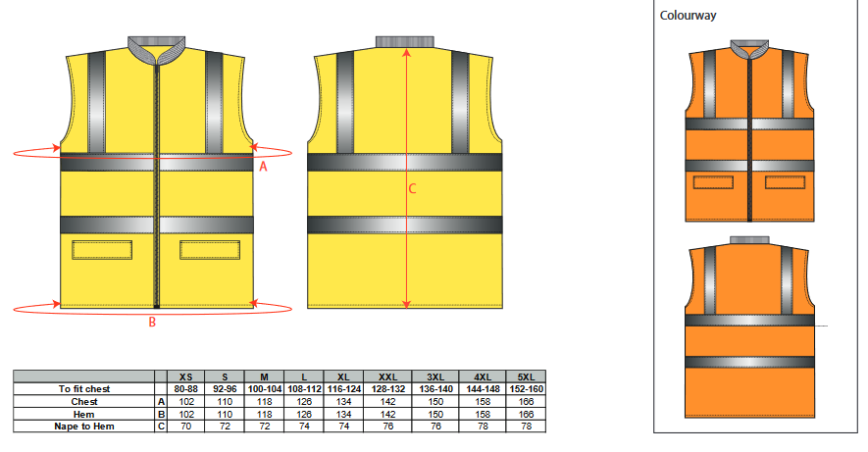Image resolution: width=868 pixels, height=452 pixels.
Task: Select the 'XXL' size column header
Action: click(x=387, y=377)
